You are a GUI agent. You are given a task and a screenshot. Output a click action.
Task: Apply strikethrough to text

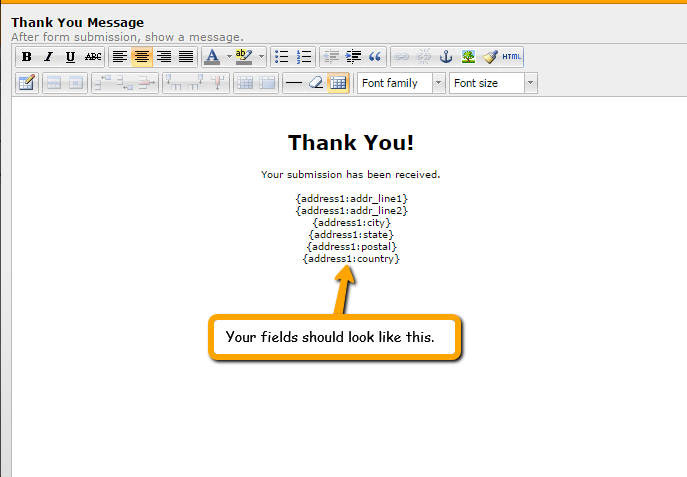click(93, 57)
